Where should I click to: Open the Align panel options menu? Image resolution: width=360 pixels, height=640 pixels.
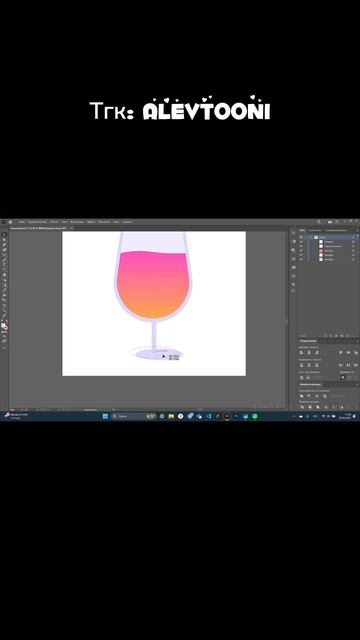click(x=358, y=341)
